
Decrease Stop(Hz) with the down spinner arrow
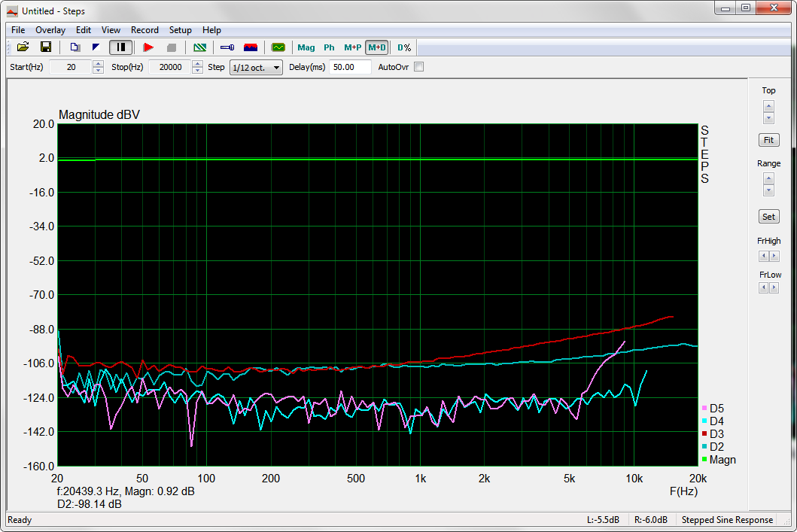point(197,71)
